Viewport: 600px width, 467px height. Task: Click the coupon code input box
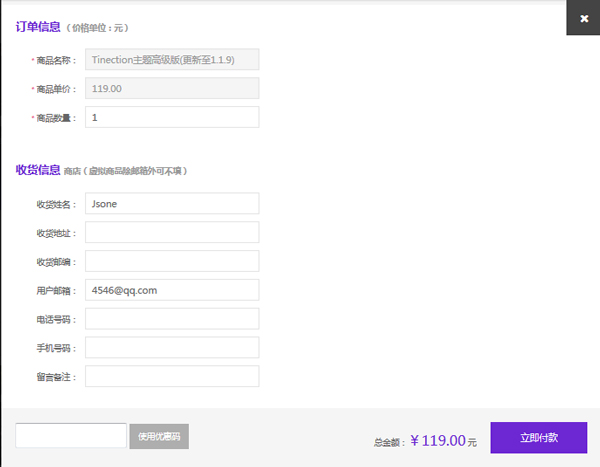[x=71, y=436]
